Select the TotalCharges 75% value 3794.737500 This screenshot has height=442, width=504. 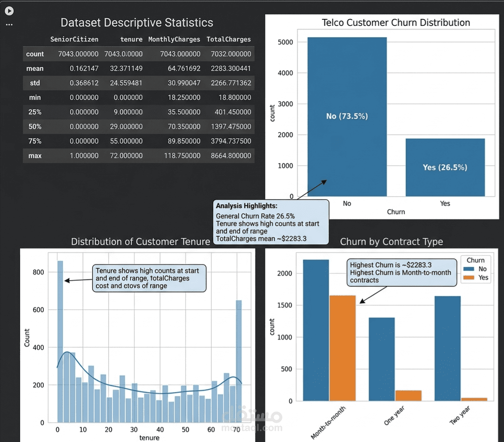(231, 141)
